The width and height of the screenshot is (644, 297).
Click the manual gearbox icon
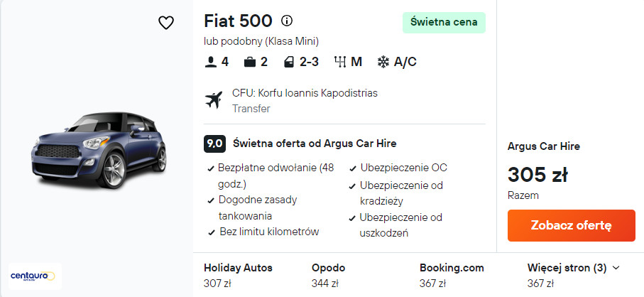pos(339,62)
